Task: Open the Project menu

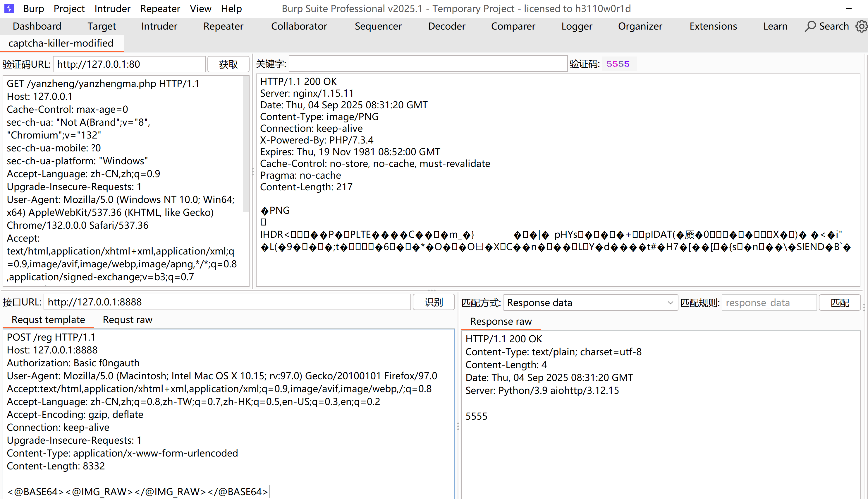Action: pos(69,8)
